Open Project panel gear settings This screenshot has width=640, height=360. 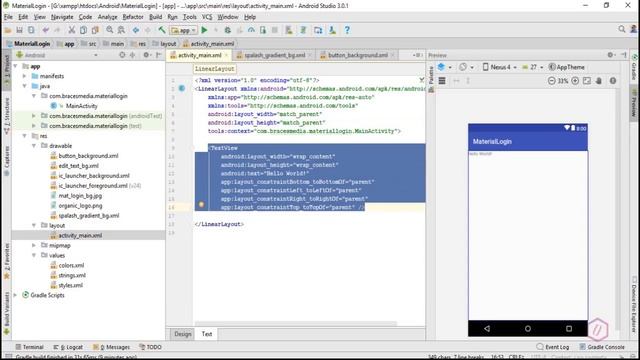tap(146, 55)
